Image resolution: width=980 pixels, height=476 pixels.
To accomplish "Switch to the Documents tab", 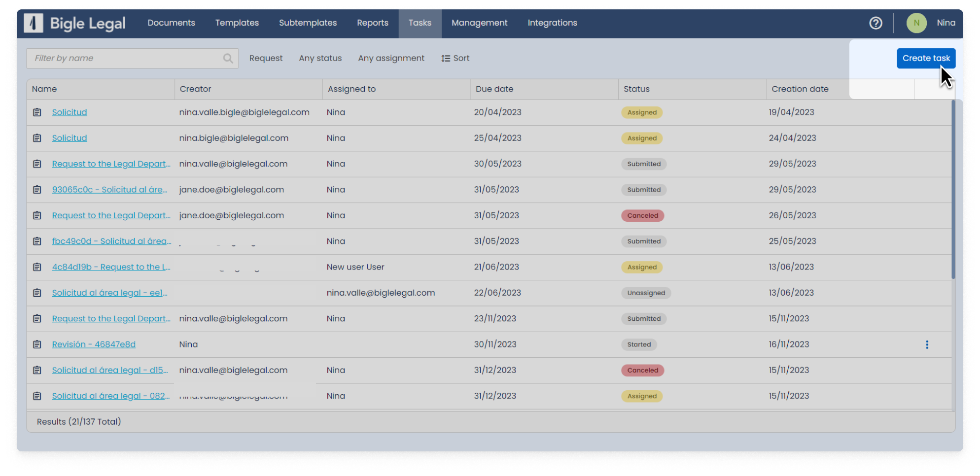I will pos(171,23).
